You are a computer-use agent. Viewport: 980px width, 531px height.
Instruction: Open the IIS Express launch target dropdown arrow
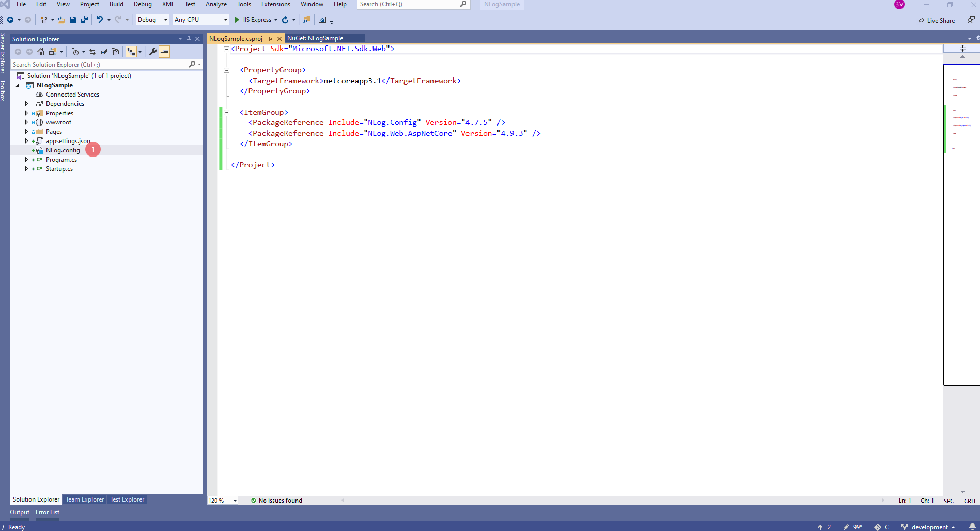coord(276,20)
